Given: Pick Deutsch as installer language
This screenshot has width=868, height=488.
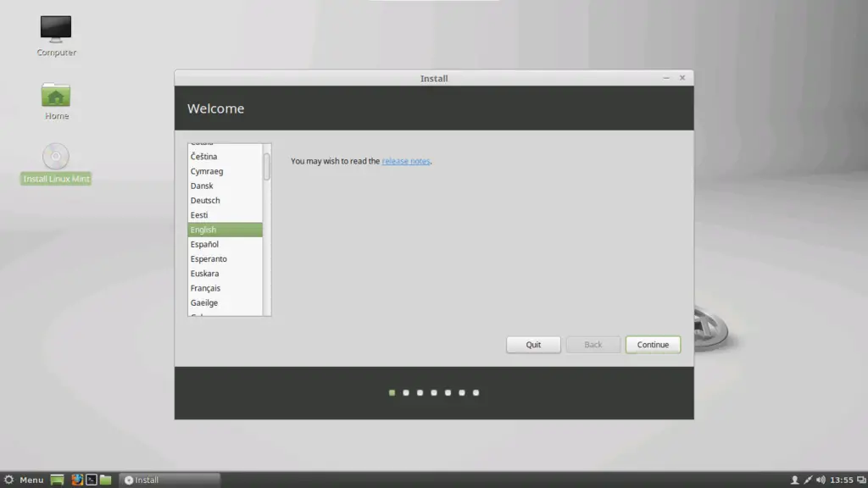Looking at the screenshot, I should click(225, 200).
